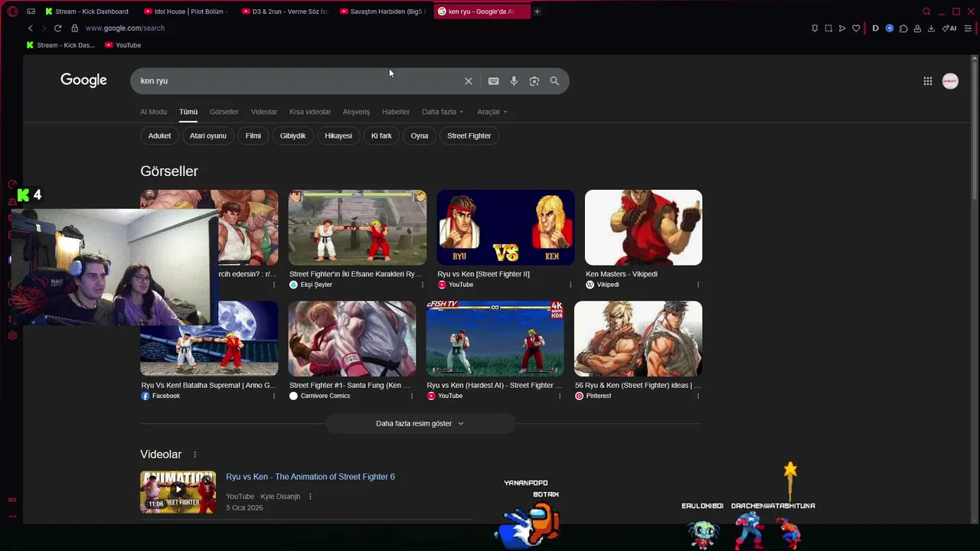This screenshot has height=551, width=980.
Task: Click the Street Fighter suggestion chip
Action: pos(469,135)
